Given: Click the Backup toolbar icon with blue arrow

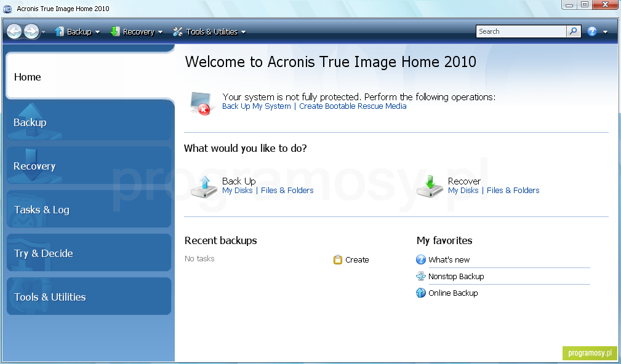Looking at the screenshot, I should pyautogui.click(x=60, y=31).
